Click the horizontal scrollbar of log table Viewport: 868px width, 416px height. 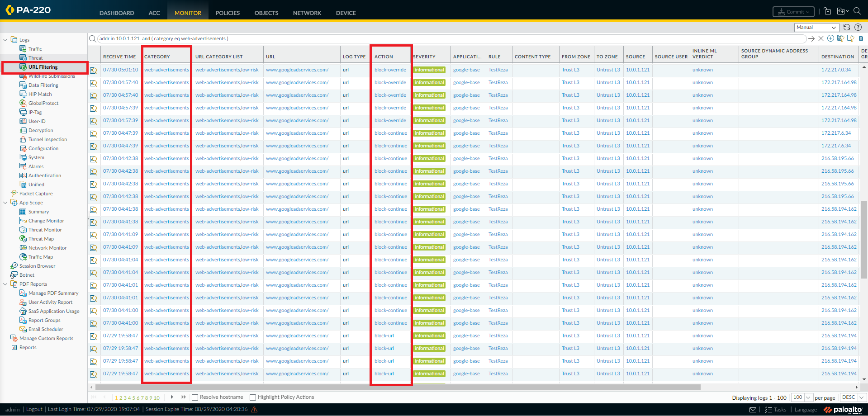(398, 388)
